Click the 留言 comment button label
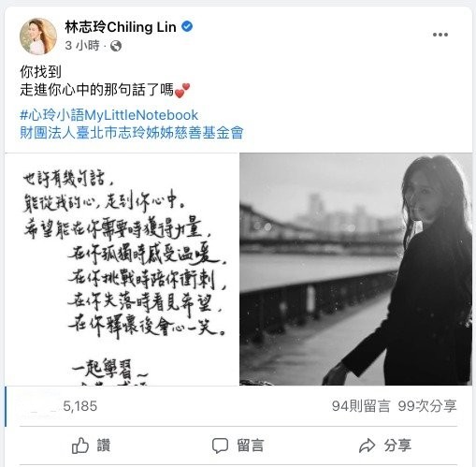The image size is (476, 467). point(251,445)
